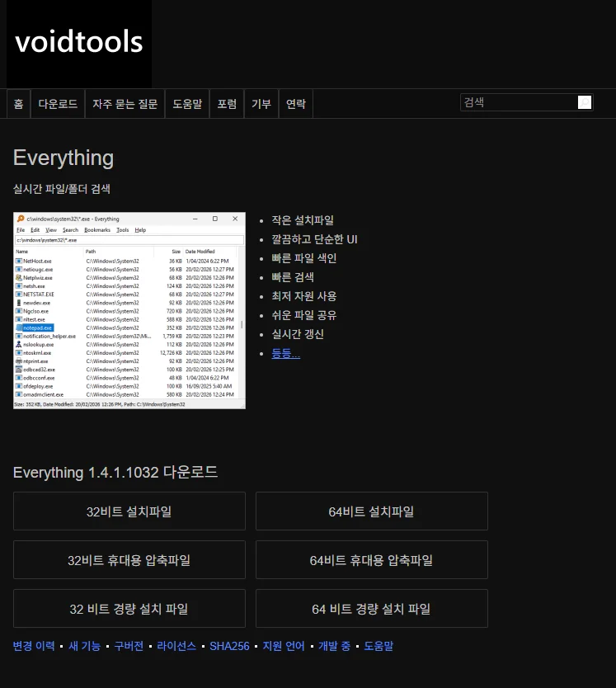The image size is (616, 688).
Task: Click the Everything screenshot thumbnail
Action: click(x=129, y=311)
